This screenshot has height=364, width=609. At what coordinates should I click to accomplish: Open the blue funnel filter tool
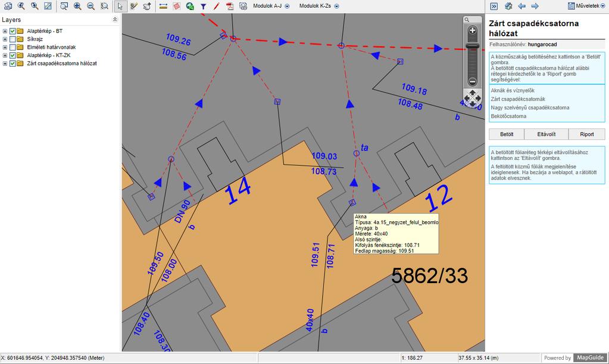pos(203,6)
